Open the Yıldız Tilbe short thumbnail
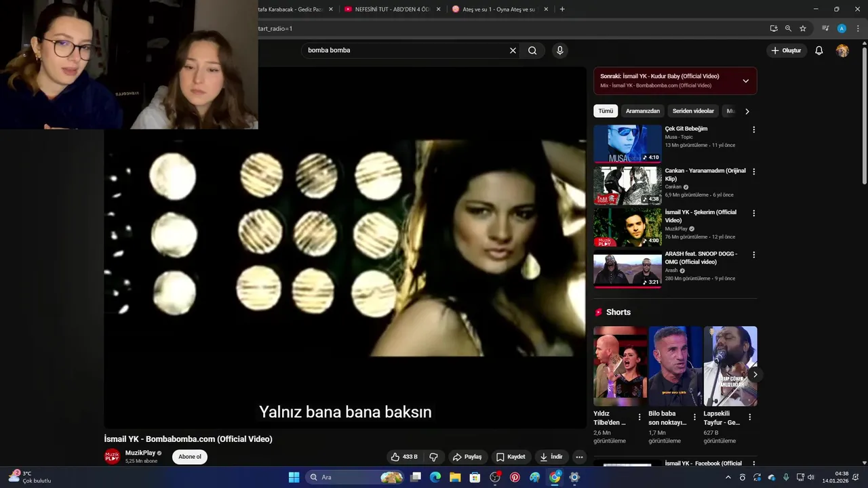The image size is (868, 488). (x=620, y=366)
